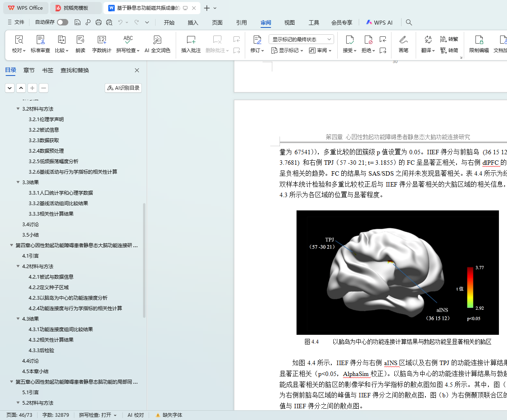The height and width of the screenshot is (420, 507).
Task: Click the brain figure 4.4 image
Action: (398, 272)
